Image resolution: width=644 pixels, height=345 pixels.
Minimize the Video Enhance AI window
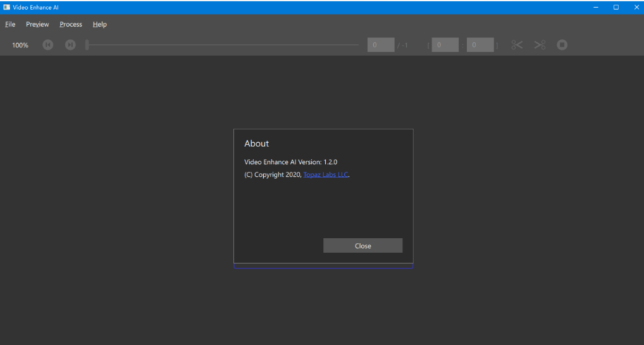(595, 8)
